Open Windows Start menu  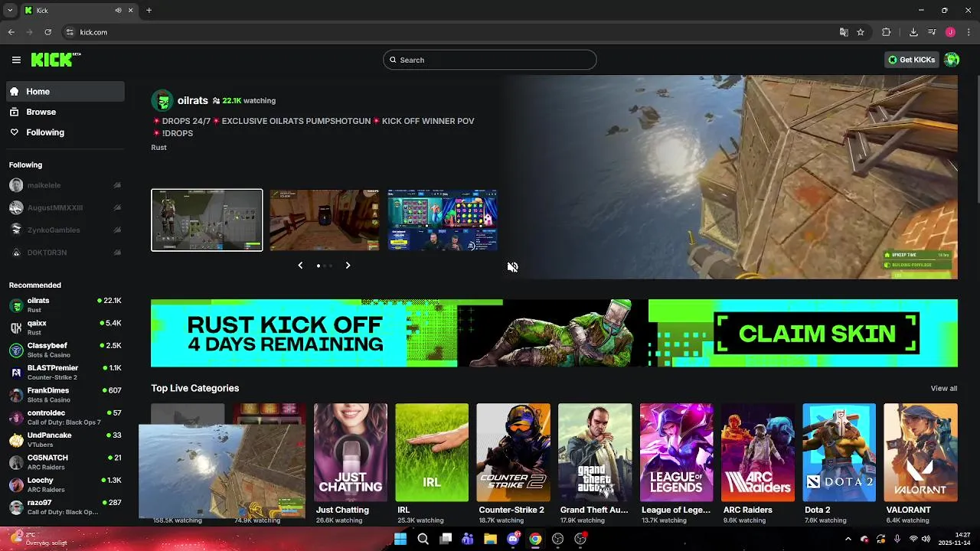(x=400, y=539)
